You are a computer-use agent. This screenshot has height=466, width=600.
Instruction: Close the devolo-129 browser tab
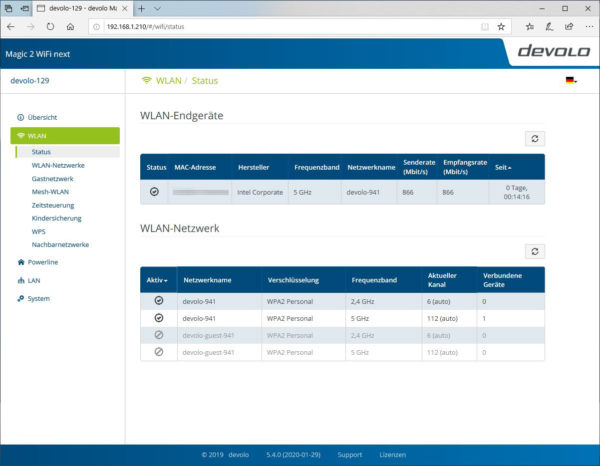(x=125, y=8)
